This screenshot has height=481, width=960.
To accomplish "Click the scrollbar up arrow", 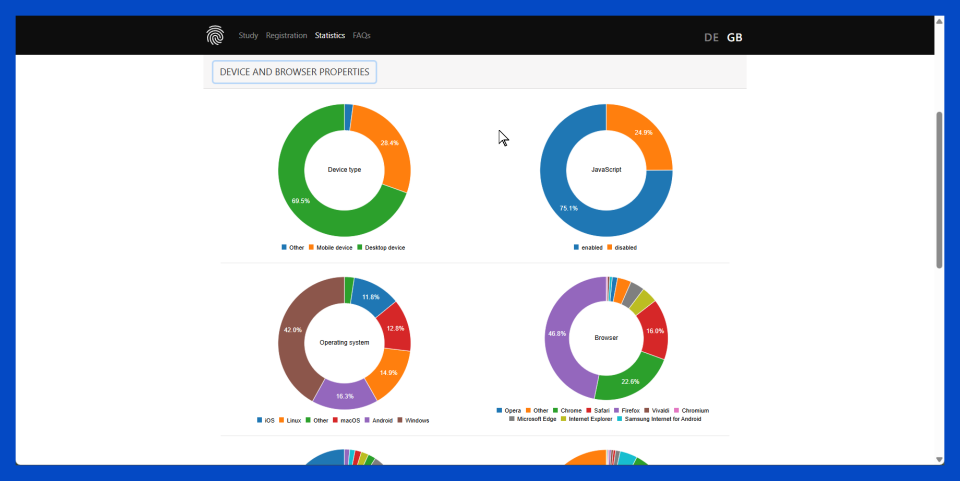I will (x=939, y=20).
